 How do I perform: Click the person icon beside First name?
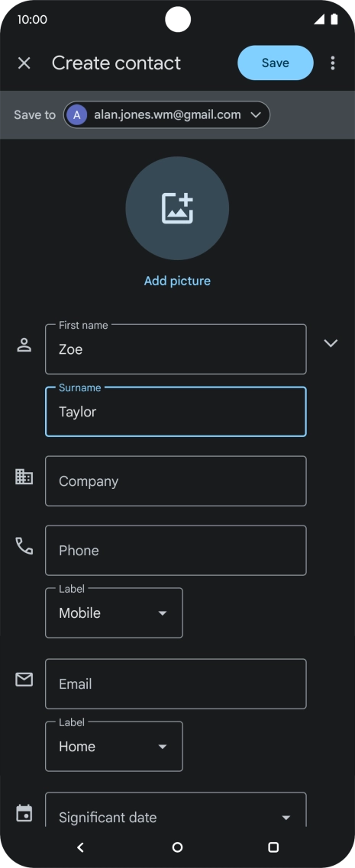click(x=24, y=346)
